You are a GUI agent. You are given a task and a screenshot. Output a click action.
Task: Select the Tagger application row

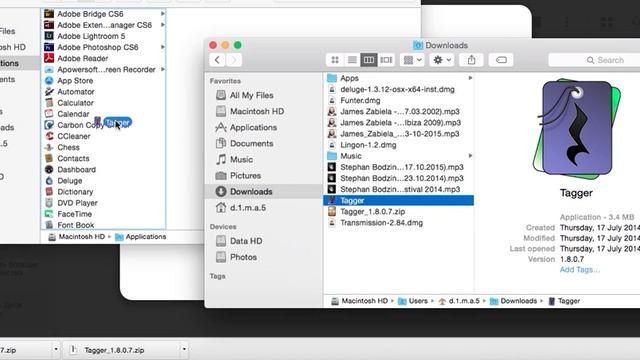(398, 200)
